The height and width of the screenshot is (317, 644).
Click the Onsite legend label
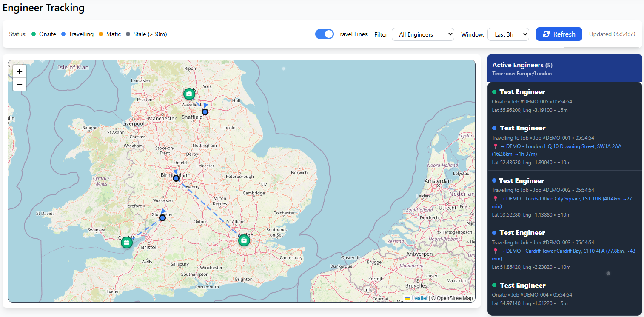click(x=48, y=34)
